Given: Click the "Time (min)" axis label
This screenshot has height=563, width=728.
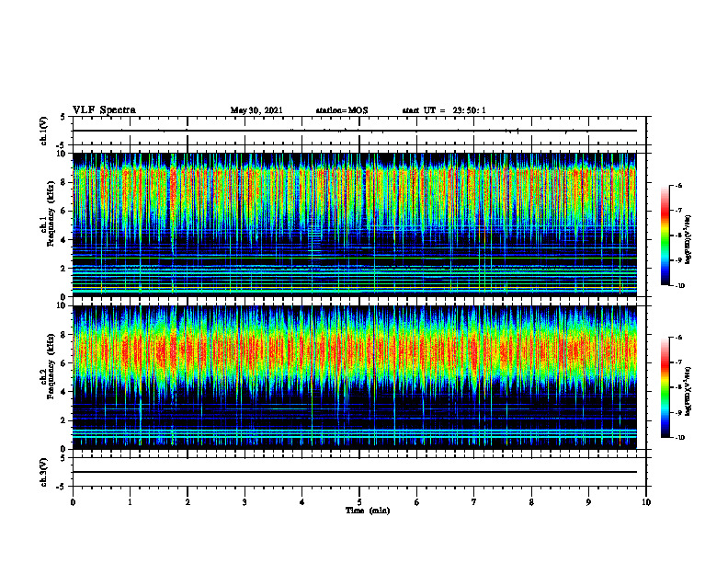Looking at the screenshot, I should (x=368, y=511).
